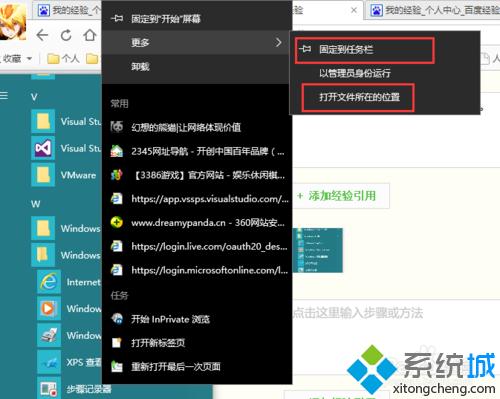
Task: Open the VMware folder in Start list
Action: point(67,175)
